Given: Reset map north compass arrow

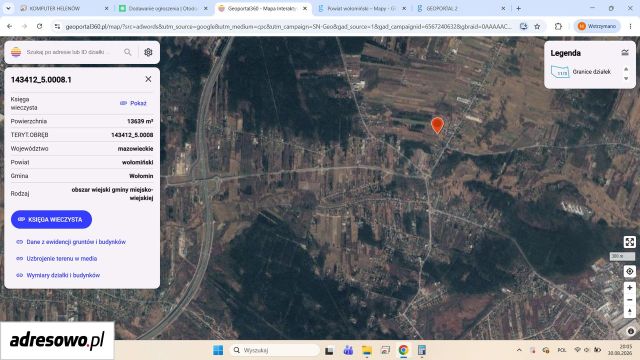Looking at the screenshot, I should (629, 311).
